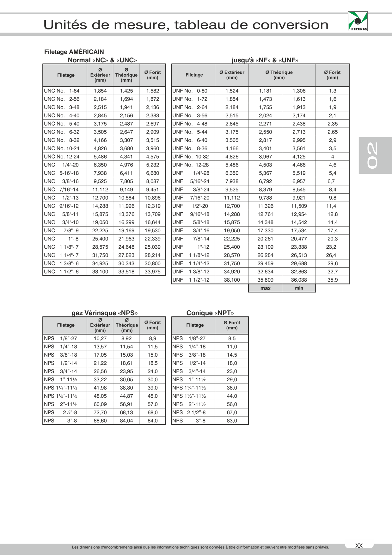Click 'Ø Théorique (mm)' header in UNF table
Image resolution: width=392 pixels, height=555 pixels.
(x=279, y=75)
